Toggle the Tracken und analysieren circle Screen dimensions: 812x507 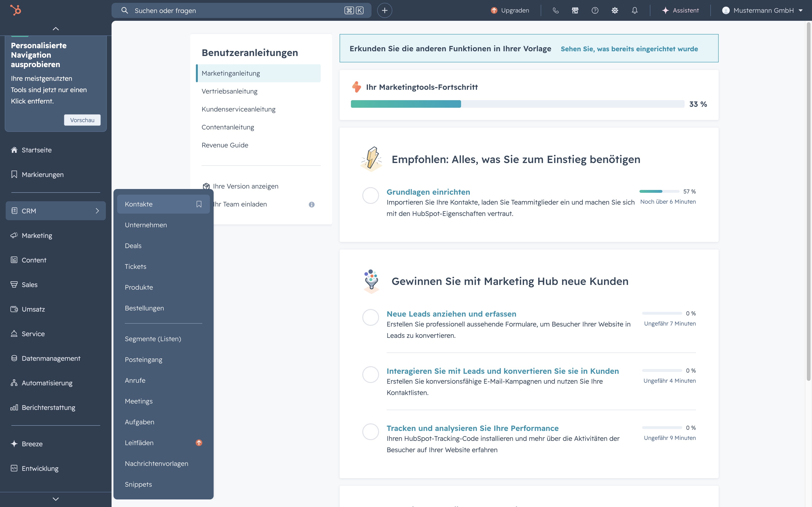[x=371, y=432]
